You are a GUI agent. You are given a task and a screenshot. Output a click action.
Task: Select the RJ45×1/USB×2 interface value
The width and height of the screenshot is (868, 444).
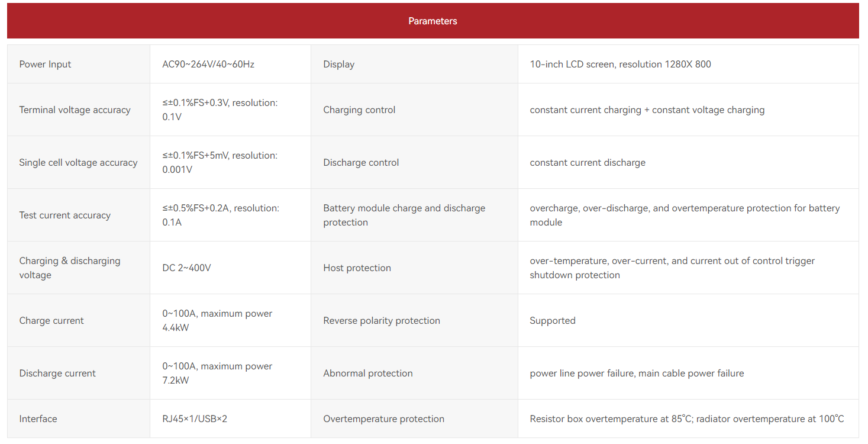pos(195,419)
